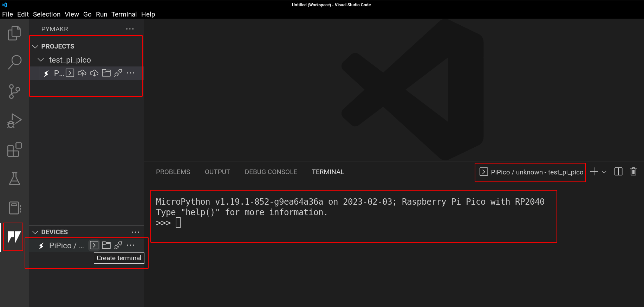The width and height of the screenshot is (644, 307).
Task: Select the PiPico / ... device entry
Action: click(x=66, y=245)
